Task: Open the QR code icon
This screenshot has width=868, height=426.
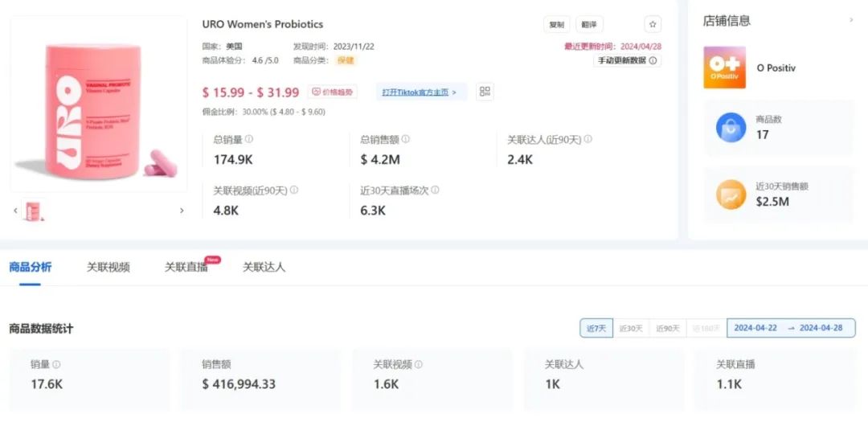Action: tap(485, 92)
